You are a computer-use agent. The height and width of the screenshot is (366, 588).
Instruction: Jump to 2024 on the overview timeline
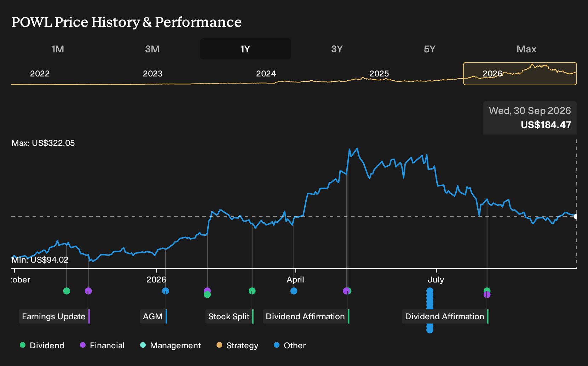(266, 74)
